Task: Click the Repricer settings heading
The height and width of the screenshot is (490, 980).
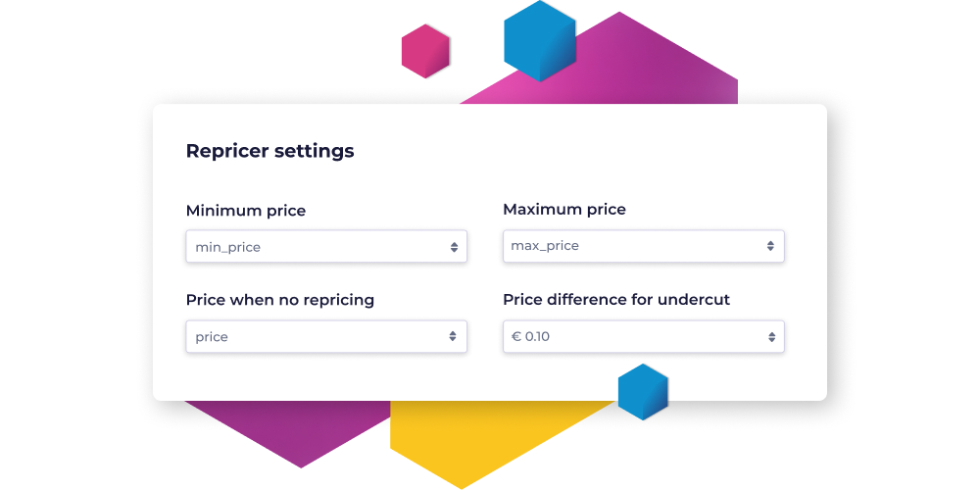Action: [270, 151]
